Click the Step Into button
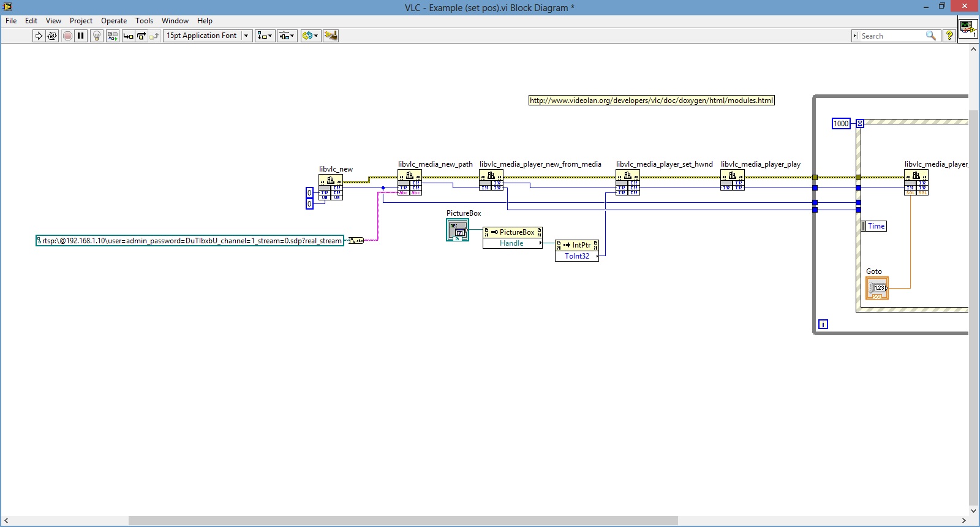980x527 pixels. coord(128,36)
